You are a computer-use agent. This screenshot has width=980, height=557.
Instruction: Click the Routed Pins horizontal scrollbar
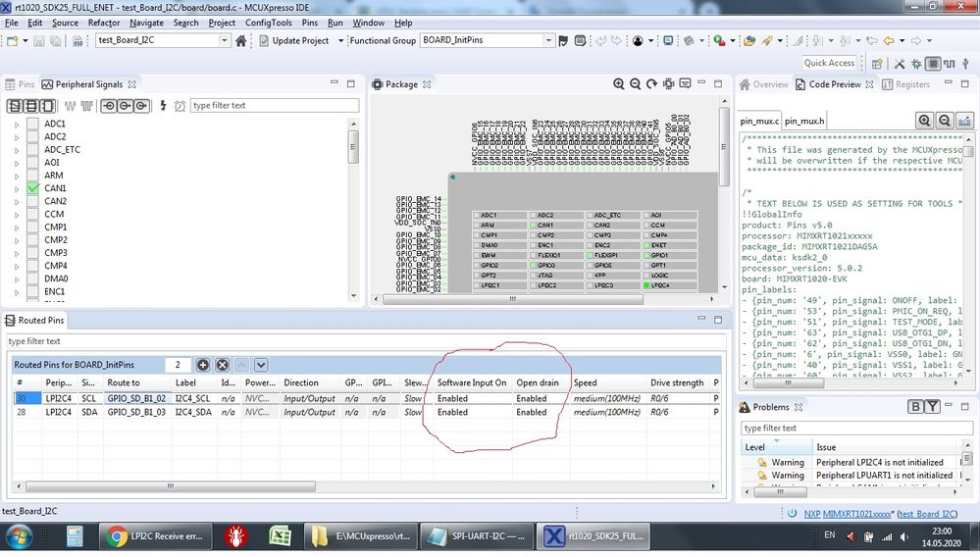point(170,485)
